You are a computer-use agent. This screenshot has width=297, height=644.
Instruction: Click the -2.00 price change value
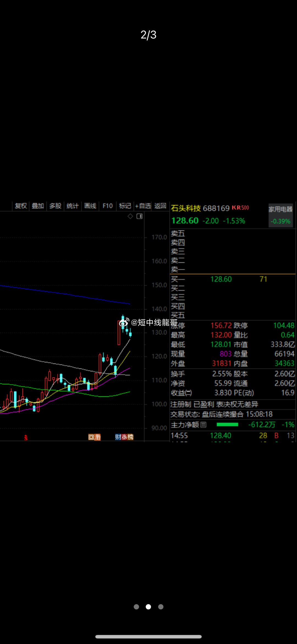point(211,221)
